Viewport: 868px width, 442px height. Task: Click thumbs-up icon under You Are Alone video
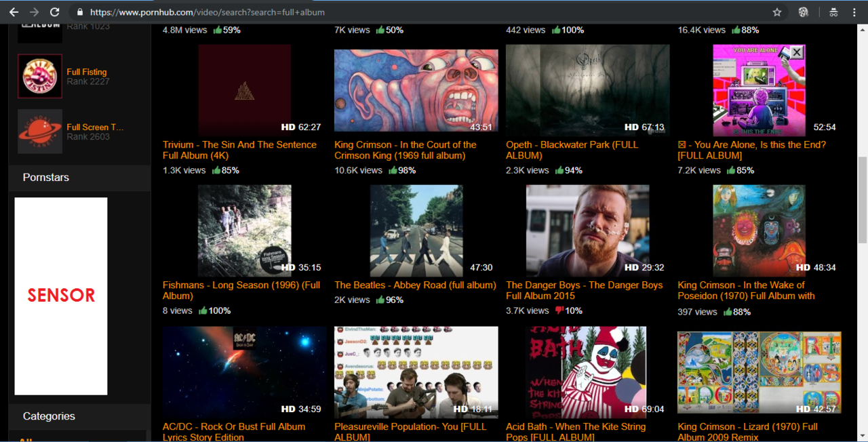tap(732, 169)
